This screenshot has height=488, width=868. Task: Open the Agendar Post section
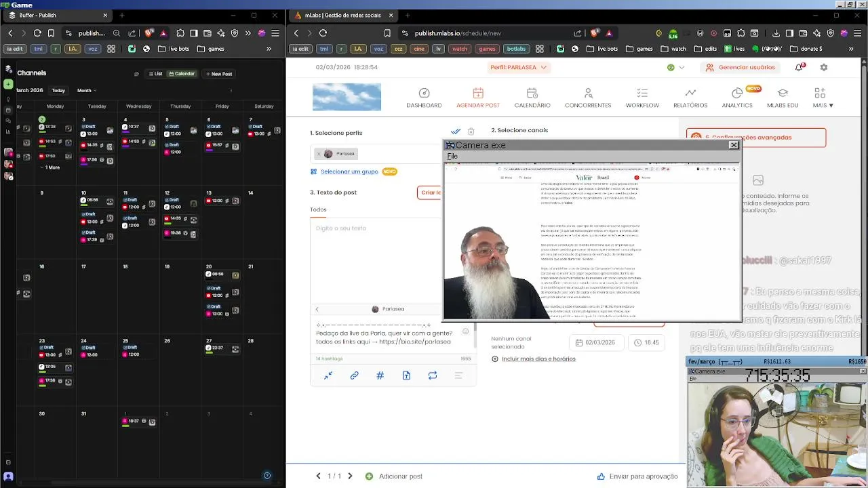[x=478, y=98]
